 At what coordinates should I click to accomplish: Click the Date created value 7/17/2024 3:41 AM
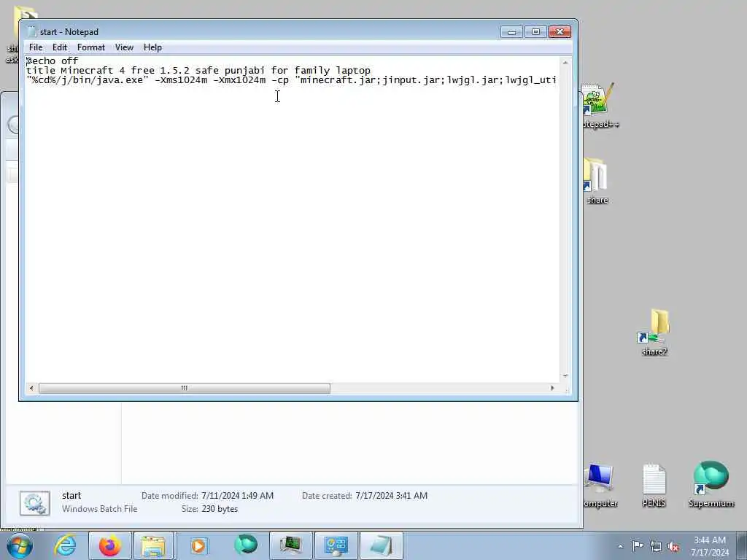coord(391,495)
